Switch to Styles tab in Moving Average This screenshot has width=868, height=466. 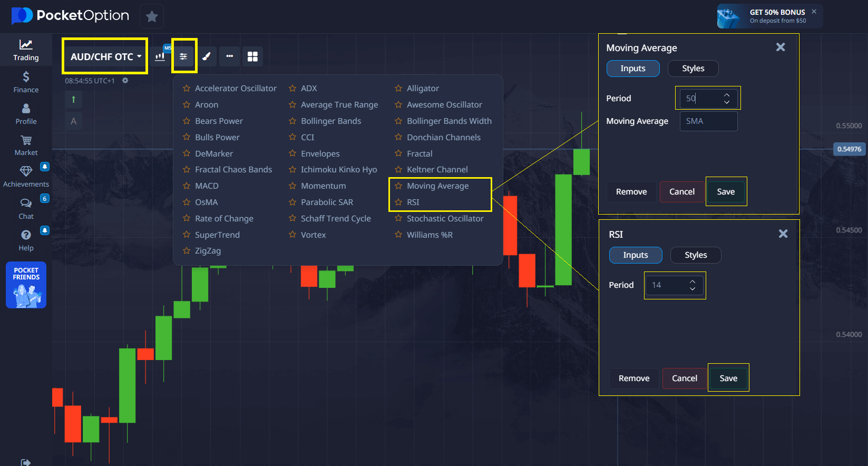tap(693, 69)
